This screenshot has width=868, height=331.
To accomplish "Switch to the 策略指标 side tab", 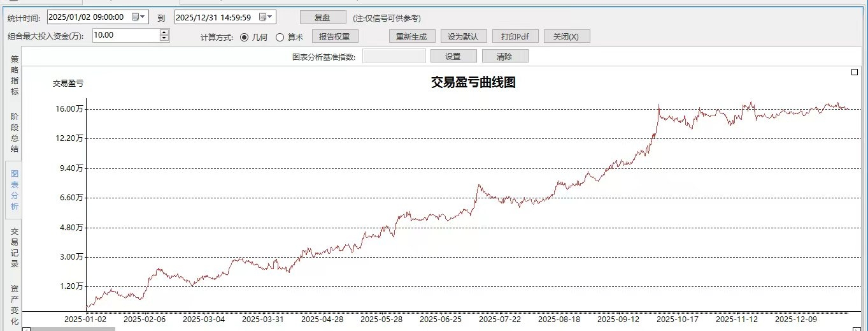I will coord(14,75).
